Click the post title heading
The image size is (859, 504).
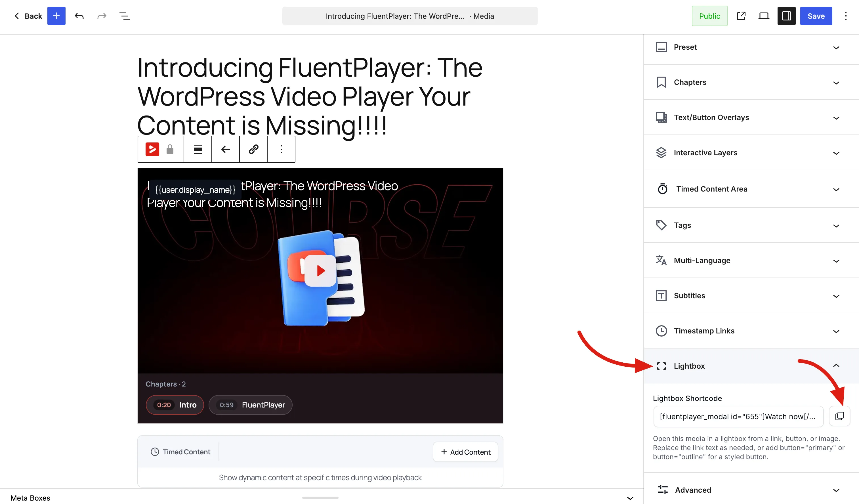point(310,96)
